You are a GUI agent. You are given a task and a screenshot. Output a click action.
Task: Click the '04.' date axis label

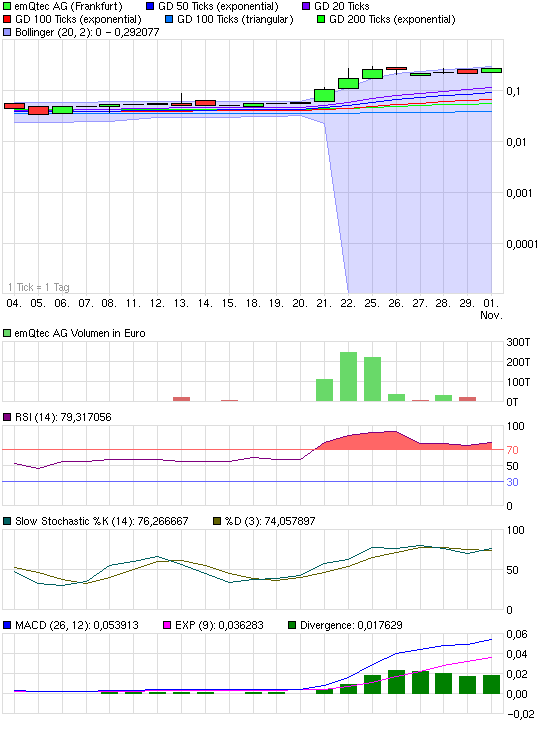pyautogui.click(x=14, y=303)
